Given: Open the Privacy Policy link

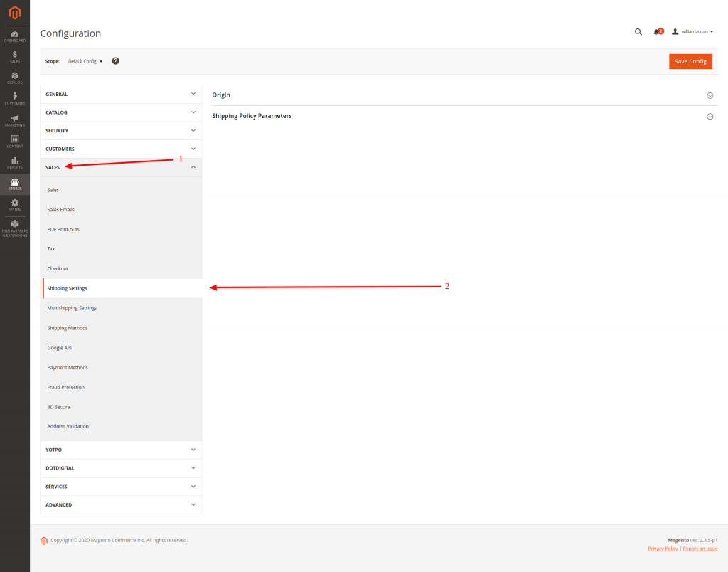Looking at the screenshot, I should pyautogui.click(x=663, y=549).
